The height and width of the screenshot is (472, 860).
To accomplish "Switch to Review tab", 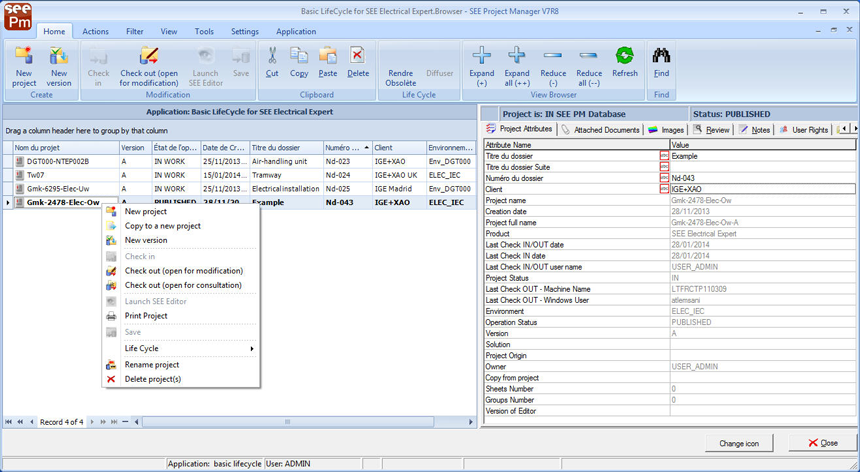I will (711, 130).
